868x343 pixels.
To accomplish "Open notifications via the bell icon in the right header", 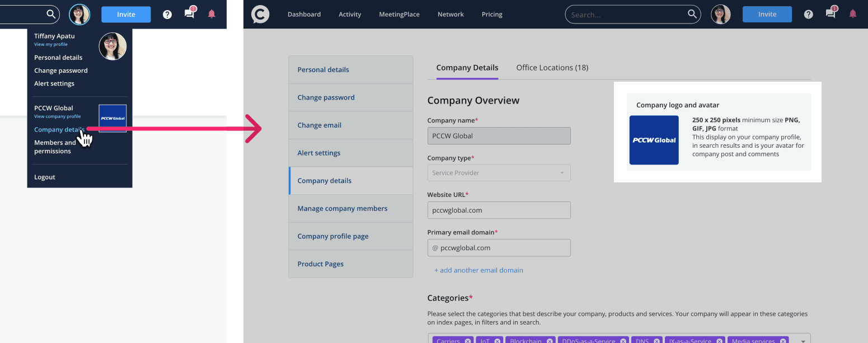I will tap(852, 15).
